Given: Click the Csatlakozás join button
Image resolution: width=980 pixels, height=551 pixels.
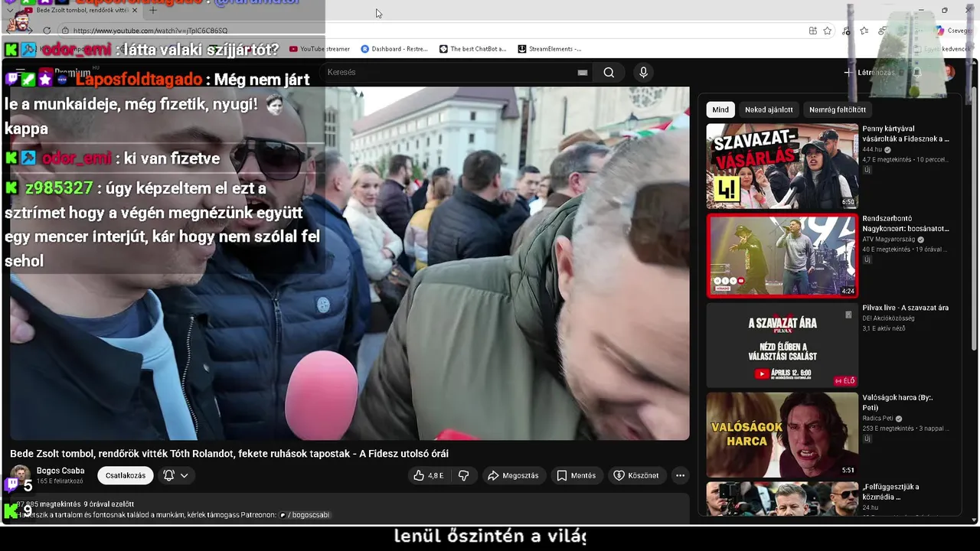Looking at the screenshot, I should (126, 475).
